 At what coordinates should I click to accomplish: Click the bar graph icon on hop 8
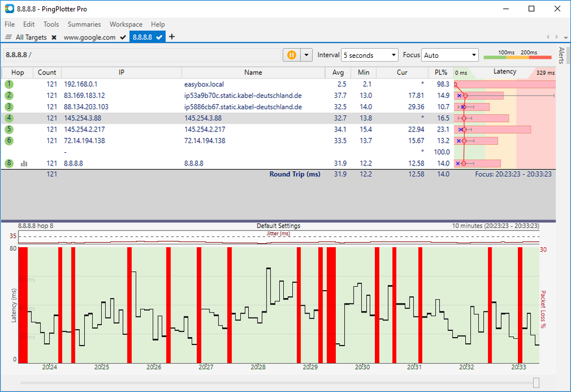[24, 163]
